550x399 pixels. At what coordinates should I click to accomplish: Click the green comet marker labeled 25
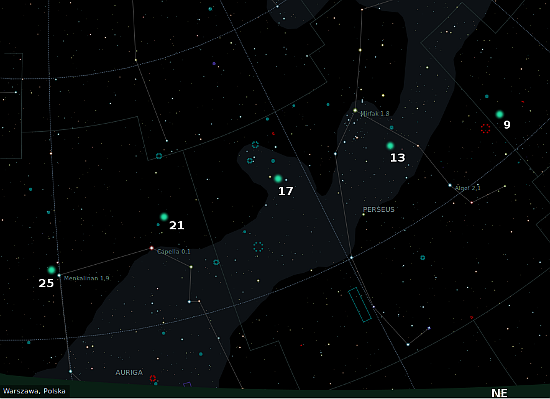point(52,270)
